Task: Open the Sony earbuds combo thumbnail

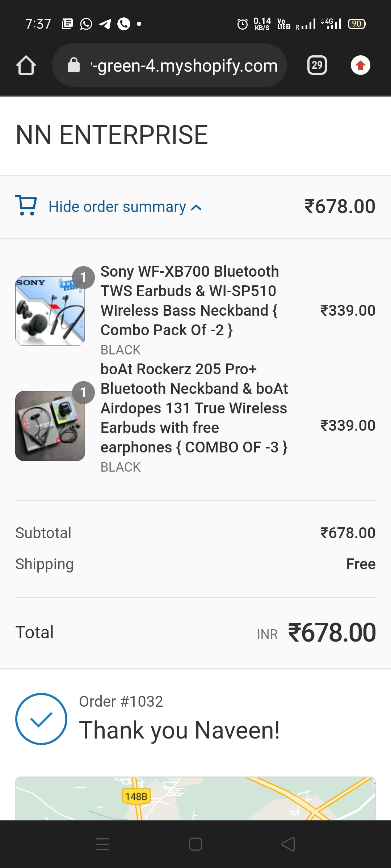Action: click(50, 311)
